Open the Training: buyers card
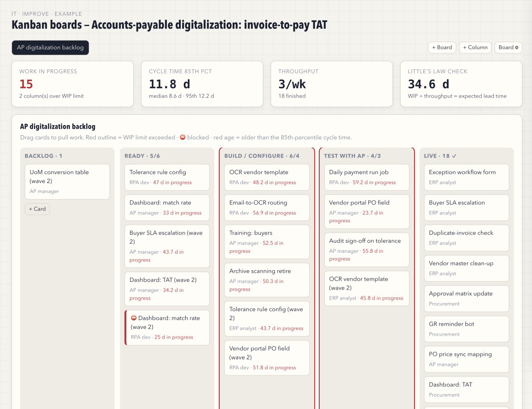This screenshot has height=409, width=532. 267,242
